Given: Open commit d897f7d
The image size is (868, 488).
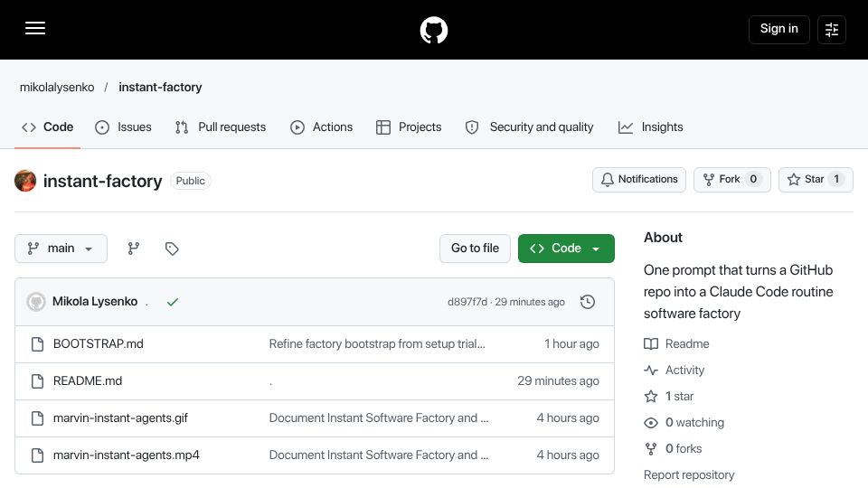Looking at the screenshot, I should point(467,302).
